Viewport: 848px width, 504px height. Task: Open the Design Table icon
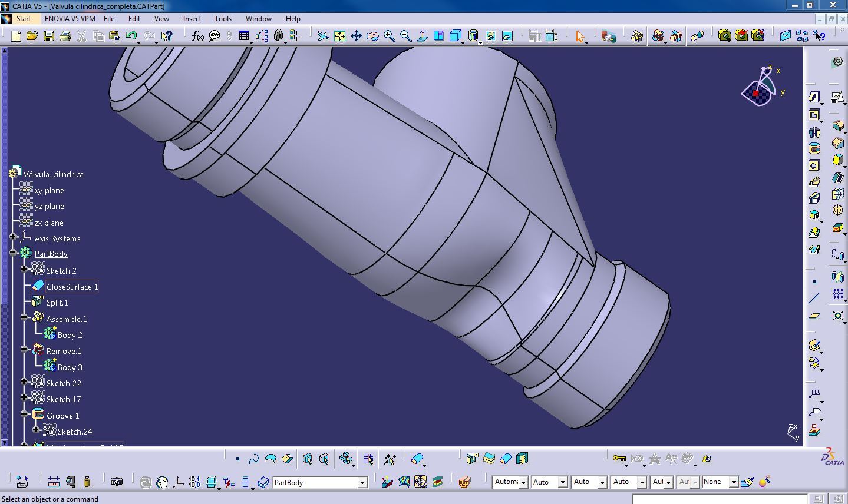(x=245, y=37)
